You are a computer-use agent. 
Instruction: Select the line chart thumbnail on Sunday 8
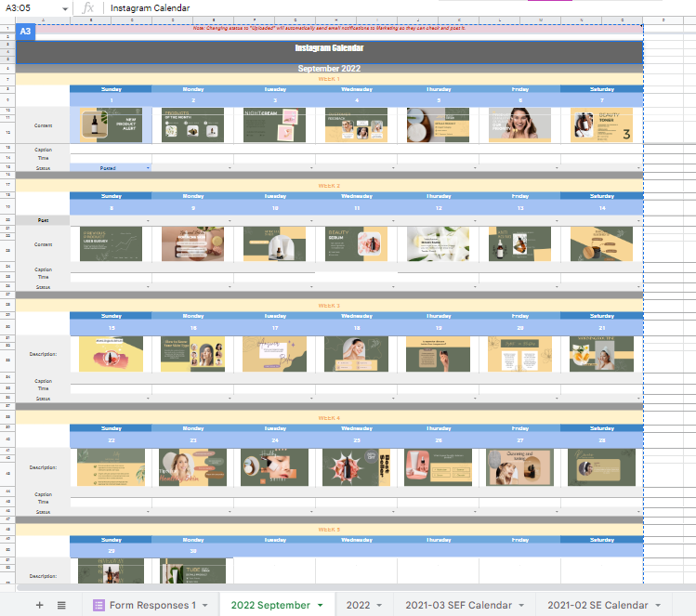tap(111, 244)
